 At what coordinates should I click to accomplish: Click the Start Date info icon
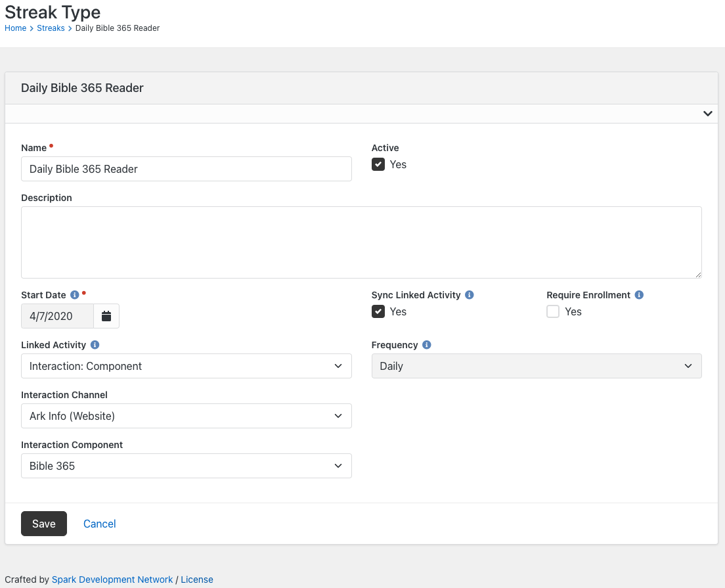[74, 295]
